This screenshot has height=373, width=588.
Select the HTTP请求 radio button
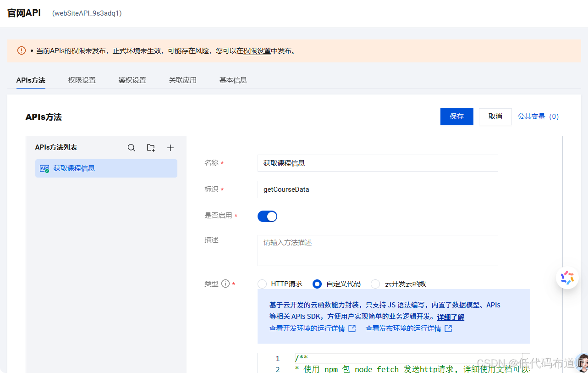pyautogui.click(x=262, y=284)
